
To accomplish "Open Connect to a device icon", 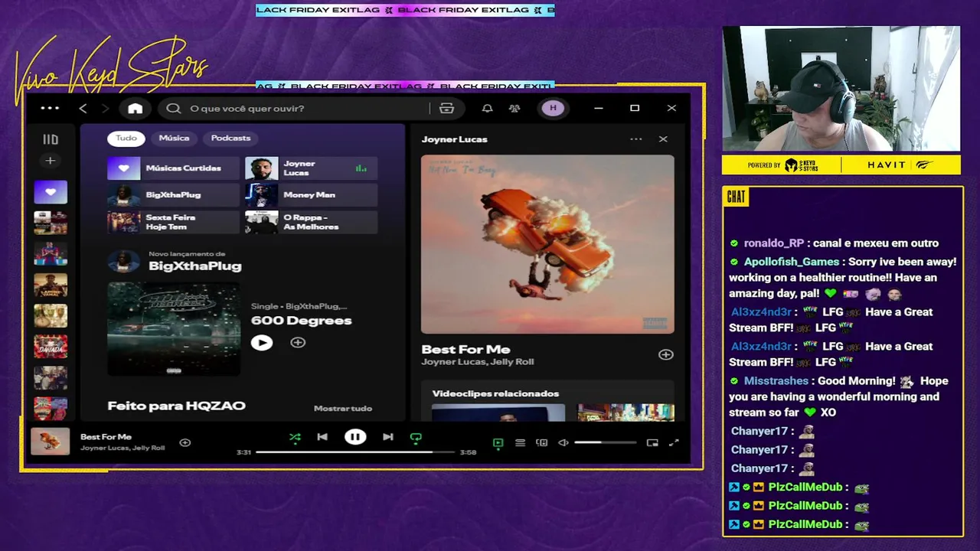I will (542, 443).
